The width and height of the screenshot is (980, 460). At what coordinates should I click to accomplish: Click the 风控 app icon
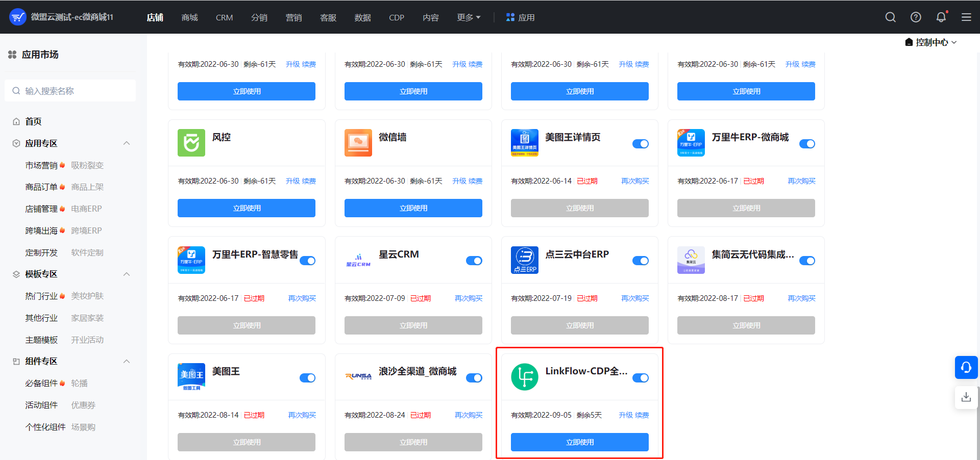click(191, 143)
